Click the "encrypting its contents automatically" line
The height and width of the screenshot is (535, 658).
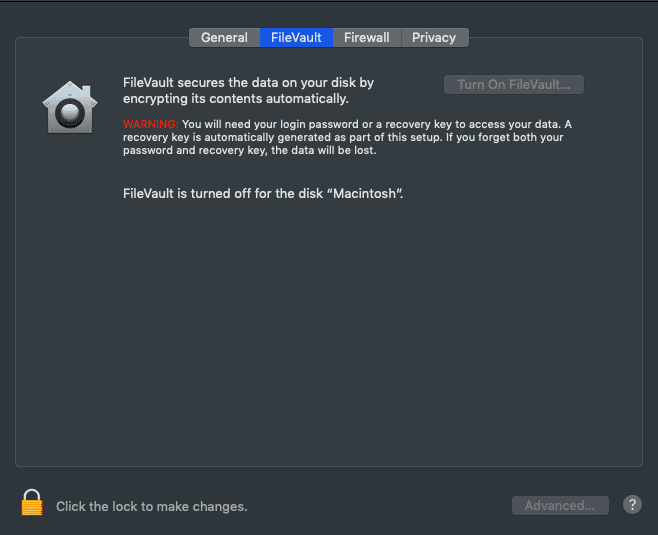click(x=235, y=99)
